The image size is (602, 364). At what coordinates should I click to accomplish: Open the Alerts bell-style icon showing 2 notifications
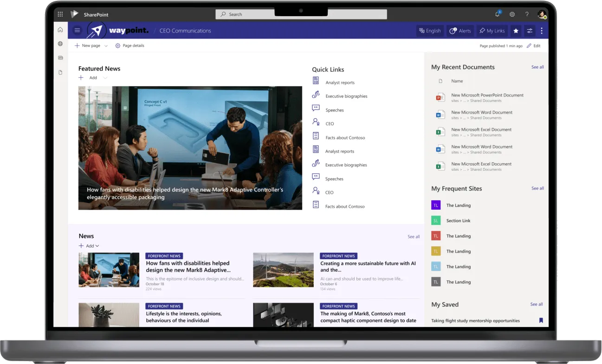pos(460,31)
